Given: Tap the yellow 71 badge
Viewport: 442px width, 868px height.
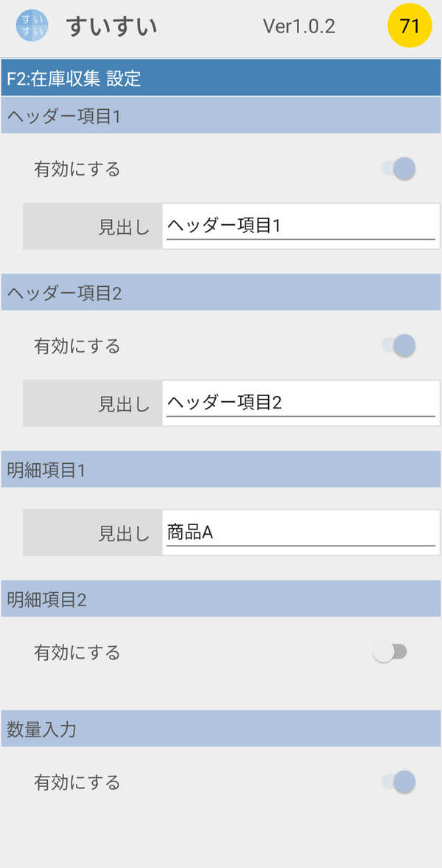Looking at the screenshot, I should pos(410,26).
